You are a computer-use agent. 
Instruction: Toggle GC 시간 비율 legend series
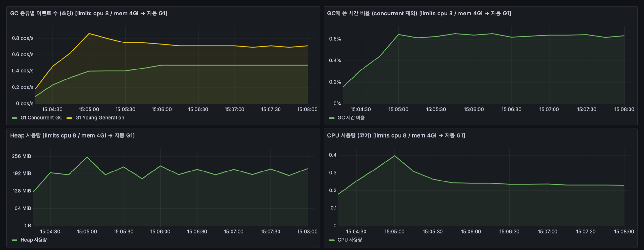(x=351, y=118)
